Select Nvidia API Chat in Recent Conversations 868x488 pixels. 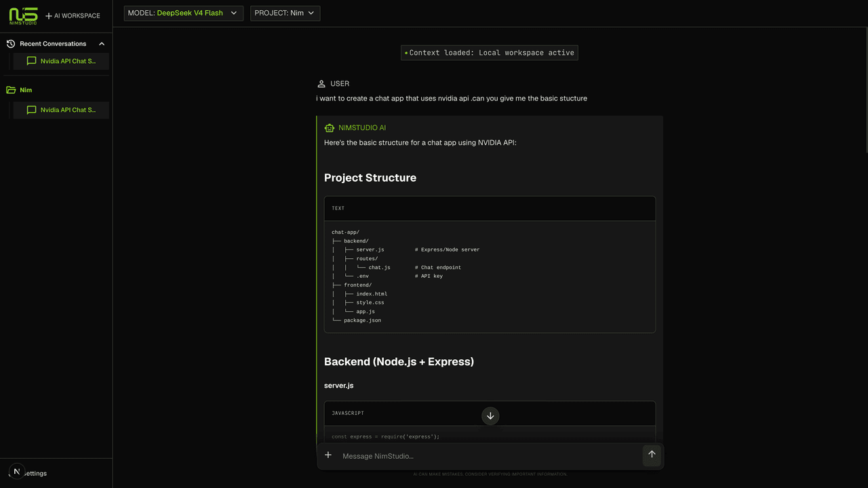click(61, 61)
